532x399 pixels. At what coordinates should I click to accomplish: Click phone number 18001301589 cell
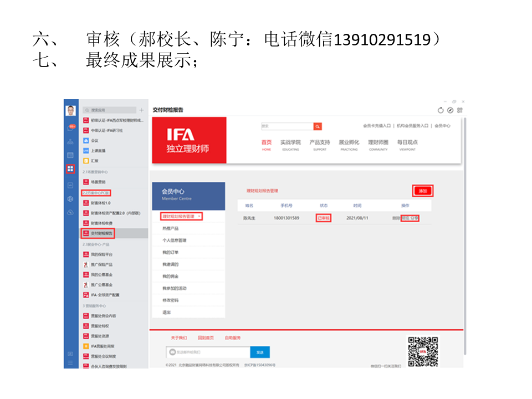[x=287, y=218]
